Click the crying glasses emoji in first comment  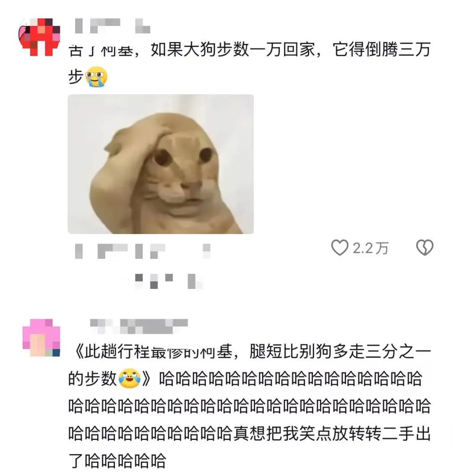click(x=96, y=77)
